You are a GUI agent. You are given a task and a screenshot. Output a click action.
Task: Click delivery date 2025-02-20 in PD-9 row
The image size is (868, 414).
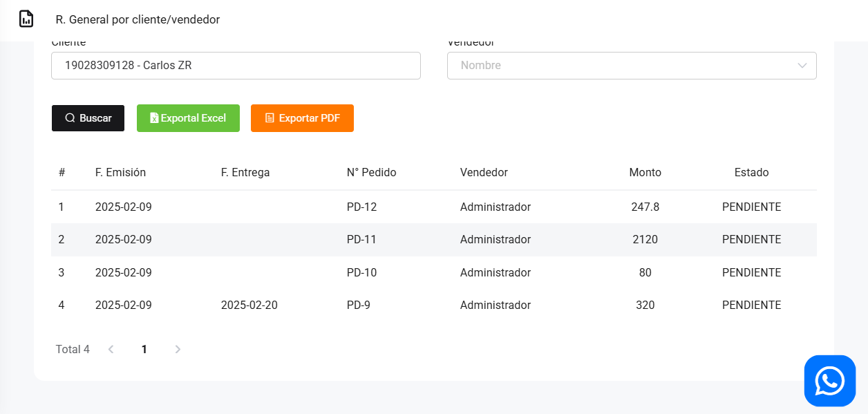coord(249,305)
